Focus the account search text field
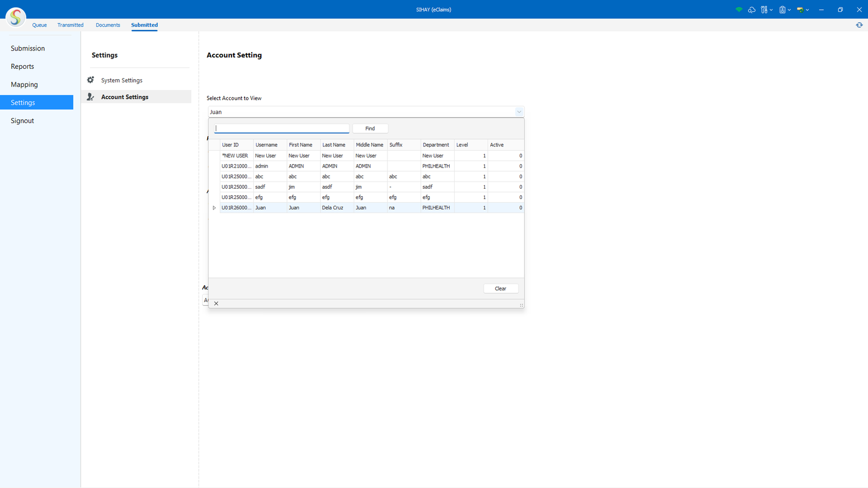The image size is (868, 488). click(282, 129)
